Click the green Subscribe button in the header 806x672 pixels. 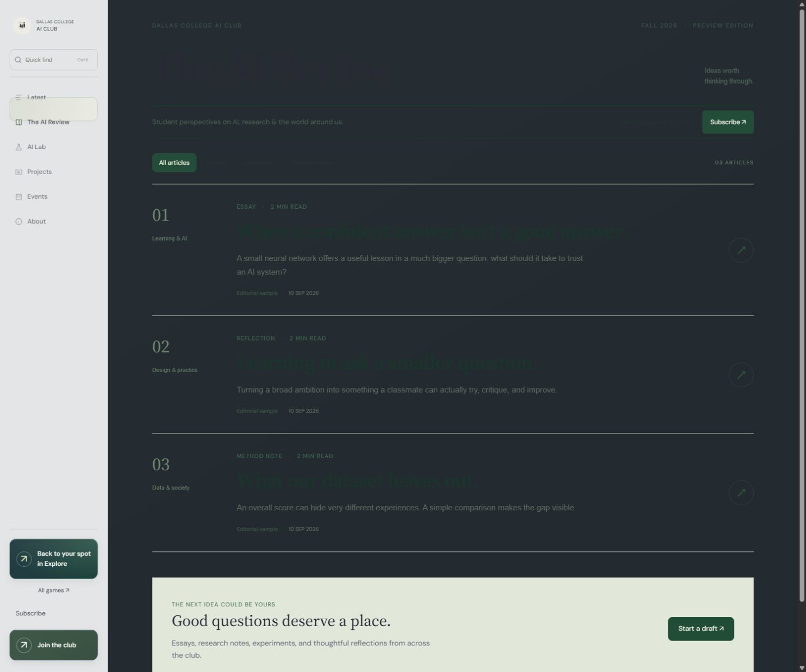[728, 122]
